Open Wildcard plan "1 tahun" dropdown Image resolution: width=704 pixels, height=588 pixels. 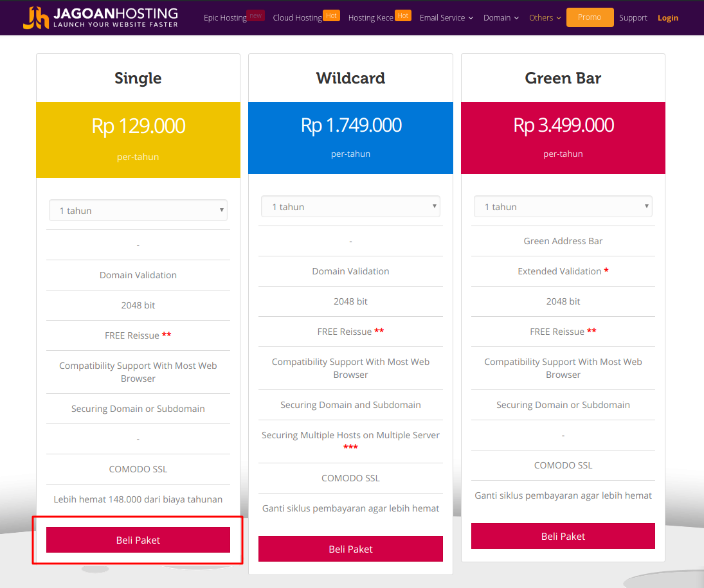click(x=350, y=206)
